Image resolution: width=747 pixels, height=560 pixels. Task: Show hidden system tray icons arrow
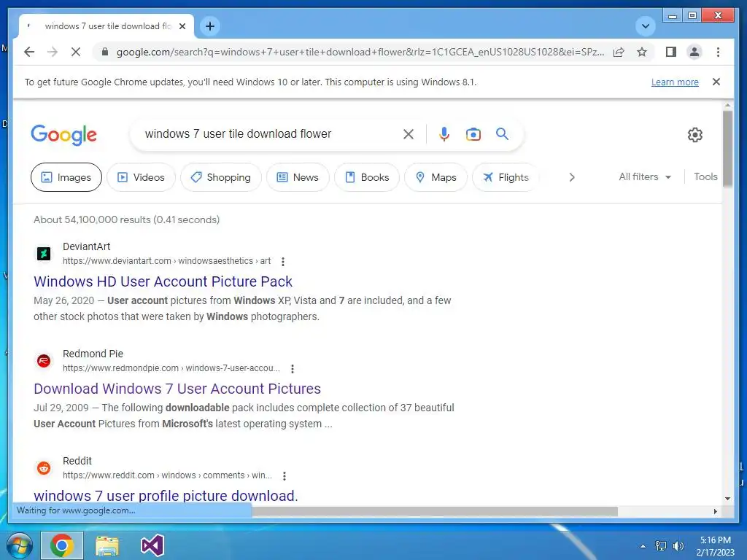[643, 546]
